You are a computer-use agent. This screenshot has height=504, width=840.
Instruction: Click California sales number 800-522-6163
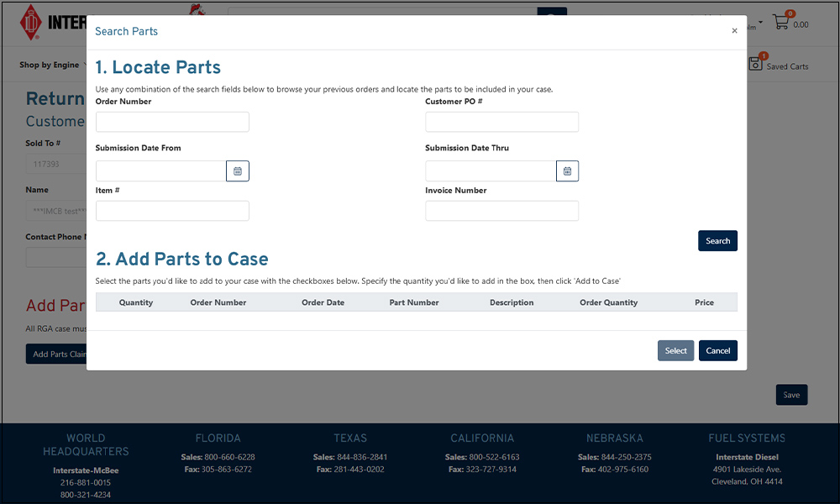coord(494,458)
